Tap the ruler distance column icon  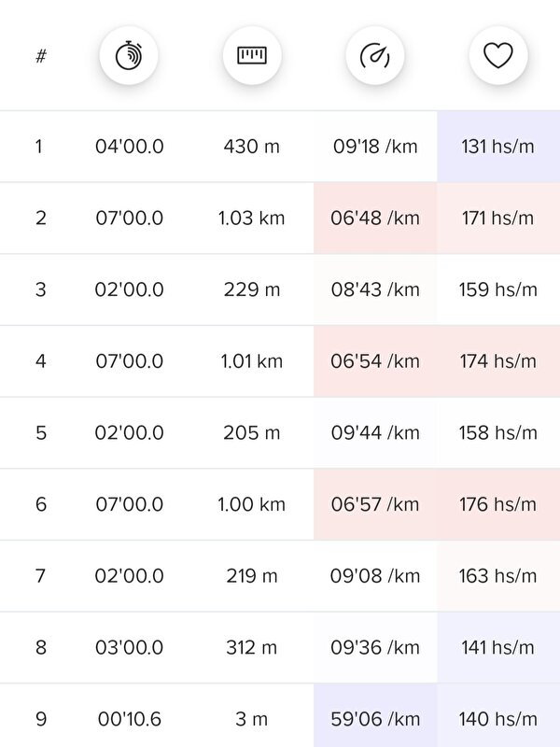[252, 56]
